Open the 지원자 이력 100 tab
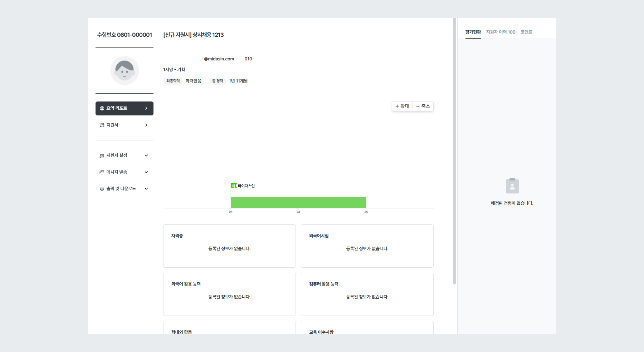The width and height of the screenshot is (644, 352). click(x=501, y=32)
